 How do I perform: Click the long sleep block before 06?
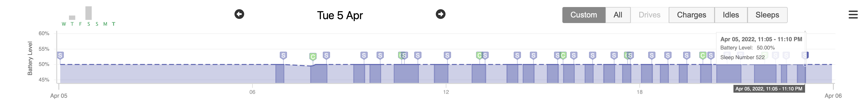[x=168, y=74]
